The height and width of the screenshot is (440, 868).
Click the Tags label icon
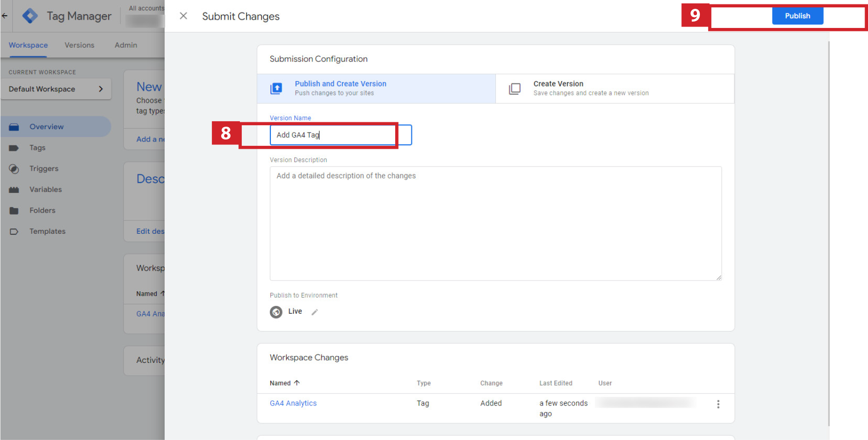click(x=14, y=148)
